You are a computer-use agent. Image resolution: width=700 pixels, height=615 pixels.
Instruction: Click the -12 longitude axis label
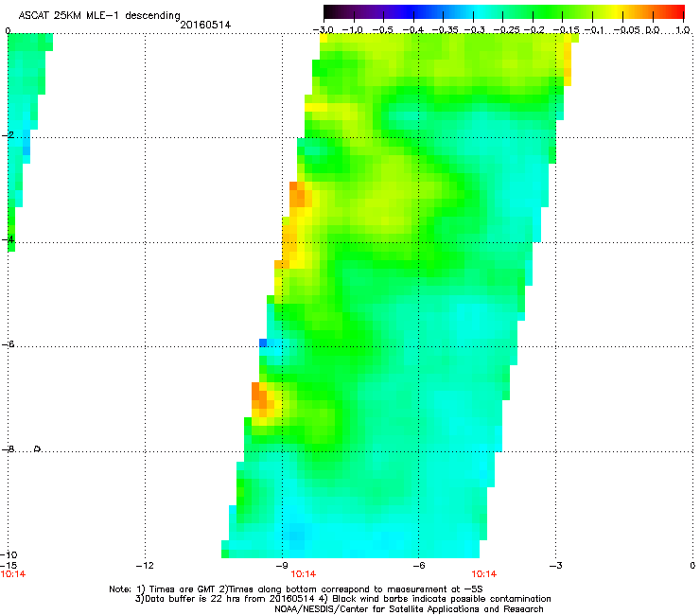(x=145, y=566)
